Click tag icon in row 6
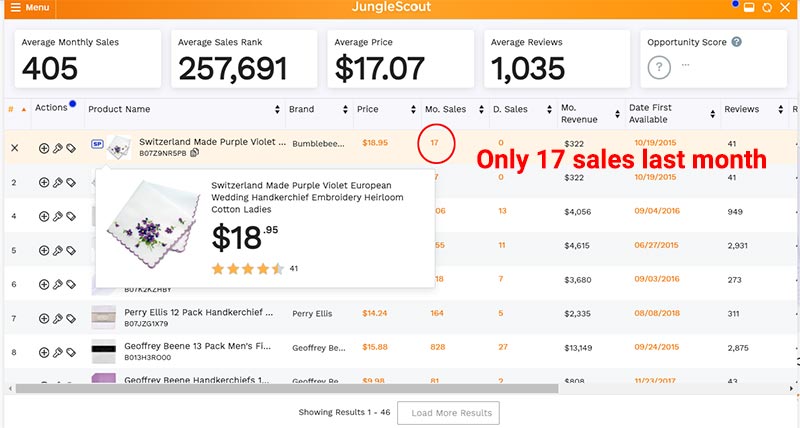The image size is (800, 428). (x=71, y=284)
